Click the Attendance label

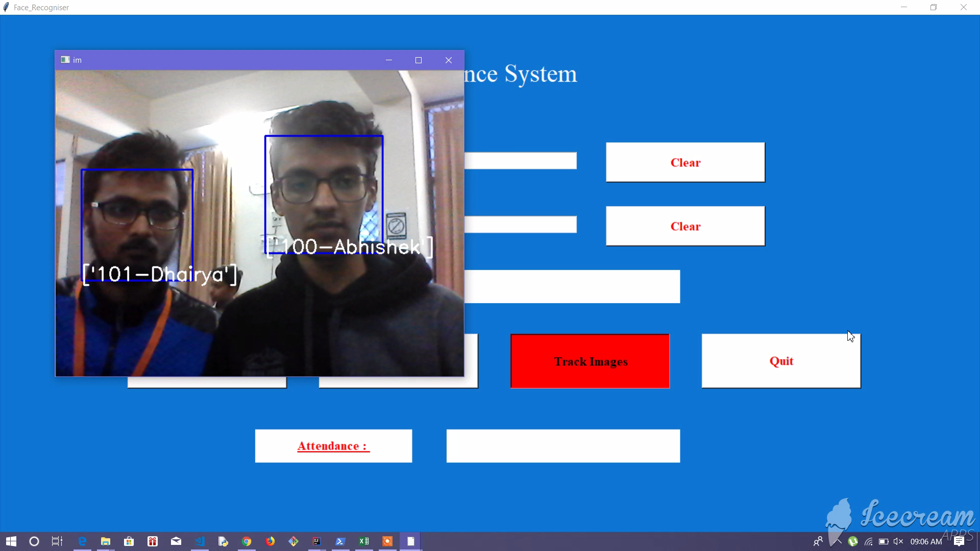click(333, 446)
